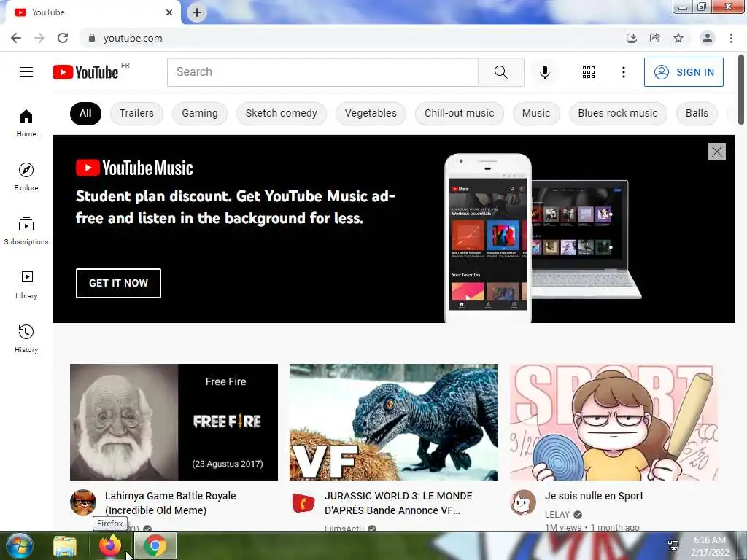Select the Balls filter chip
The image size is (747, 560).
(697, 113)
